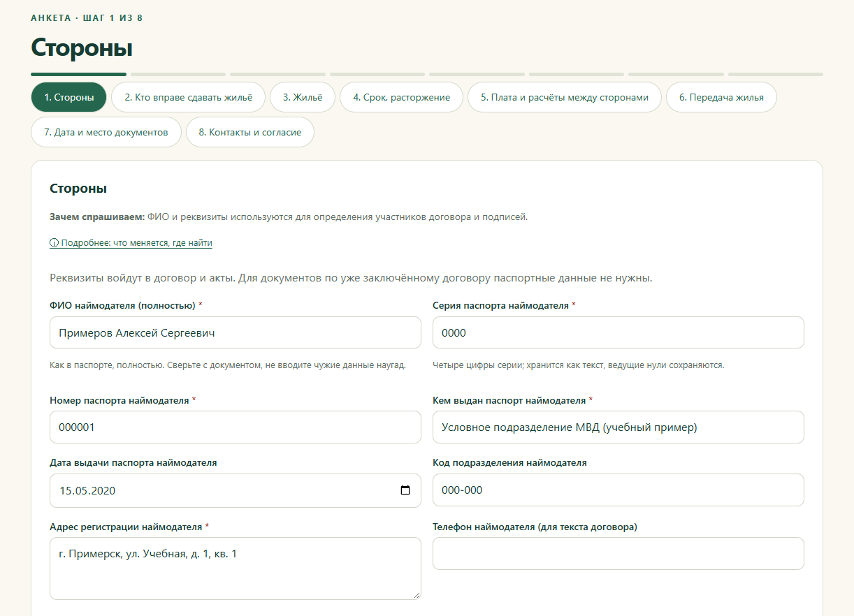Click the 'АНКЕТА · ШАГ 1 ИЗ 8' text

(x=87, y=17)
